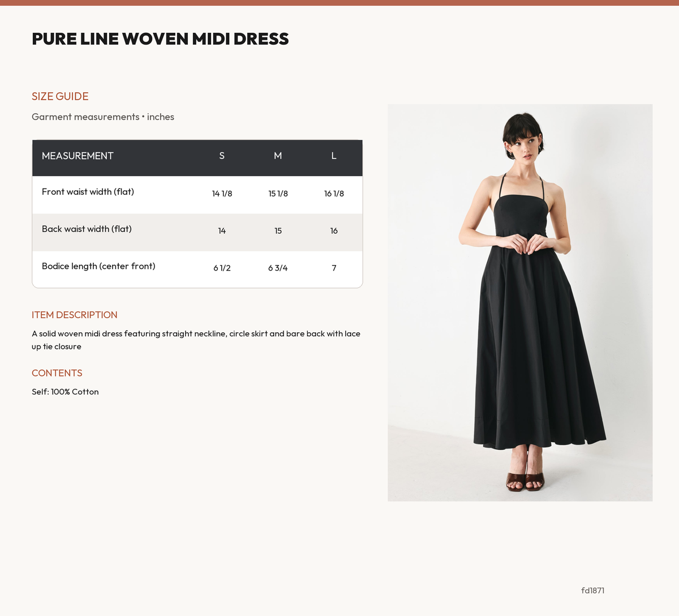Screen dimensions: 679x616
Task: Click the back waist value 16
Action: 334,231
